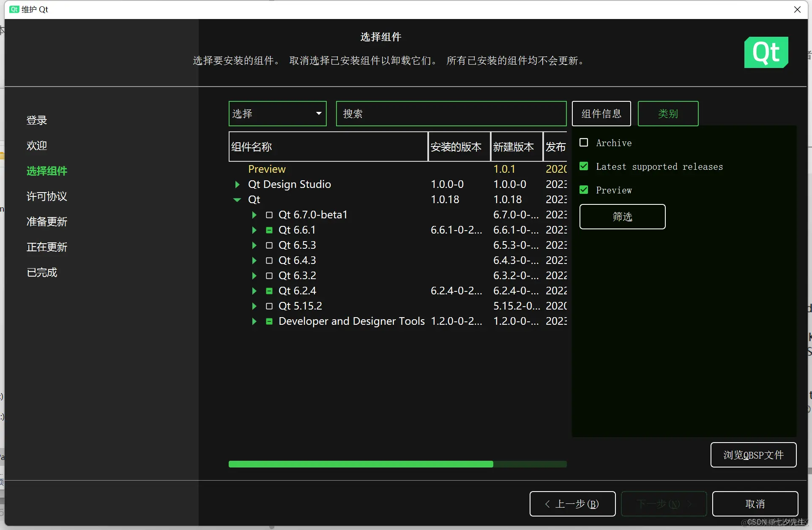Toggle Developer and Designer Tools checkbox

point(269,321)
